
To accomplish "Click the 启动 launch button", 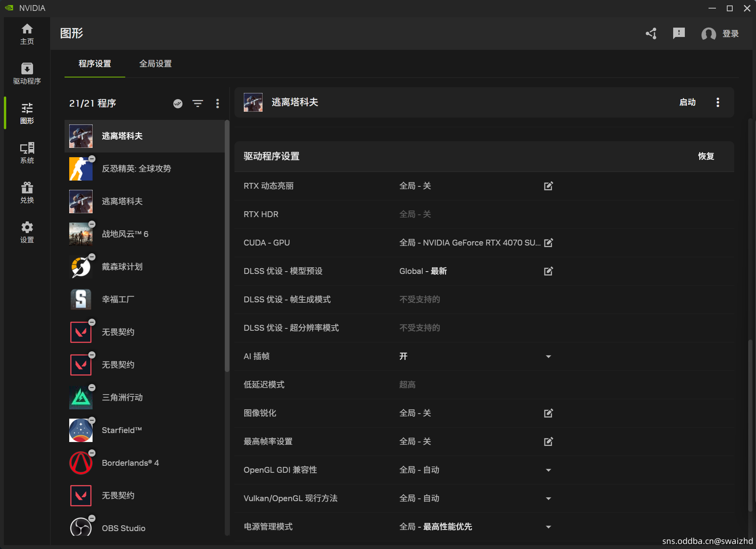I will [x=687, y=102].
